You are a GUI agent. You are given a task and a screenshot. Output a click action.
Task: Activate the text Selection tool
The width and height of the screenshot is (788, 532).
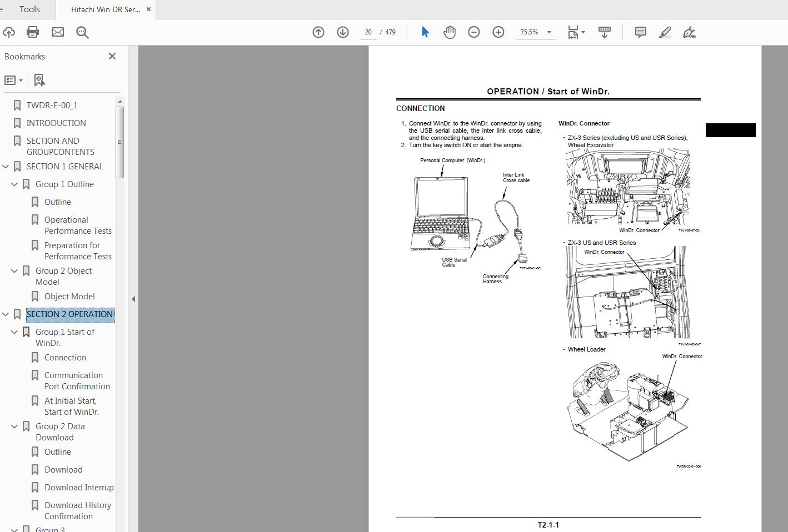tap(425, 32)
